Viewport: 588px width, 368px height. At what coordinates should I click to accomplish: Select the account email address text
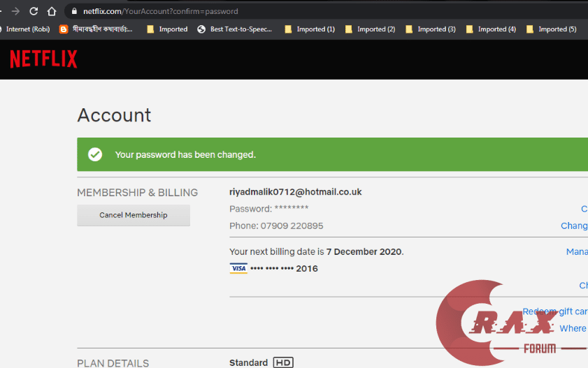296,192
